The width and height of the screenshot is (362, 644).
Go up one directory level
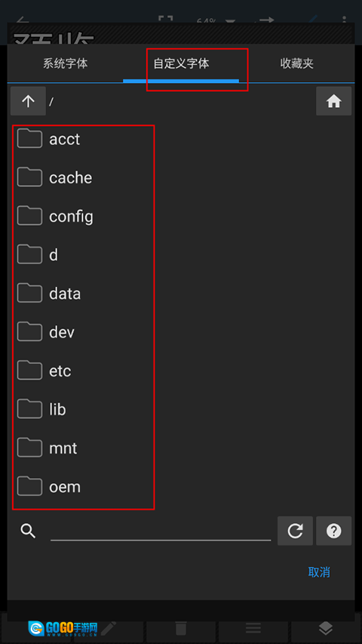click(x=28, y=101)
